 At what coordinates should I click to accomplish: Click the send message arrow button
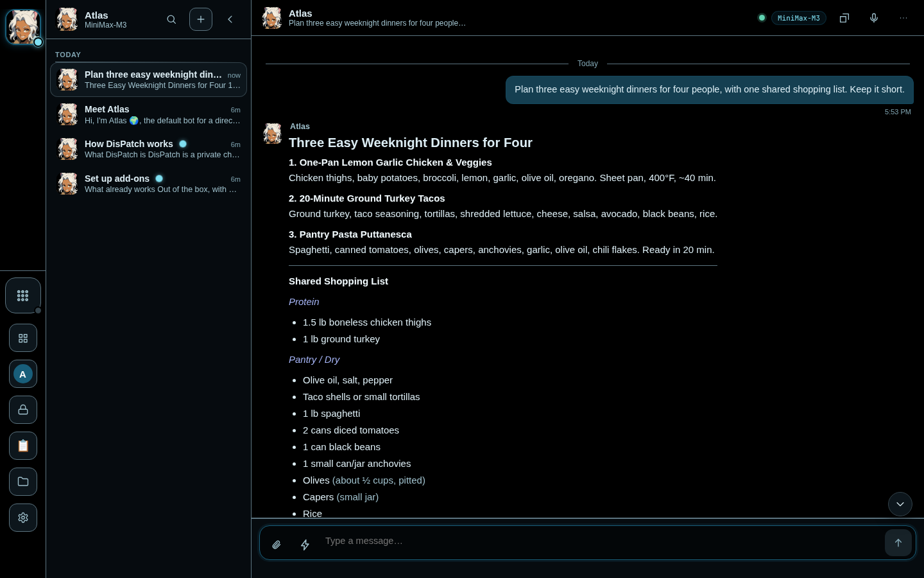coord(898,543)
